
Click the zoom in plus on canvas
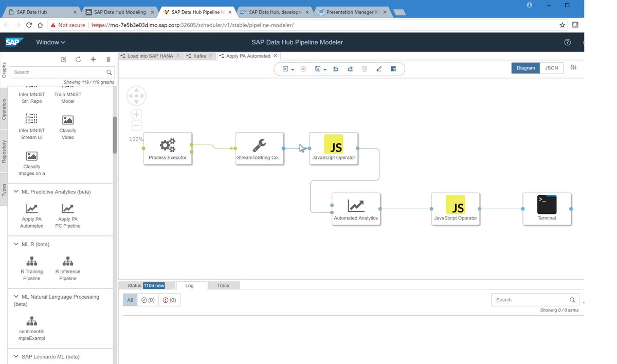pyautogui.click(x=136, y=114)
